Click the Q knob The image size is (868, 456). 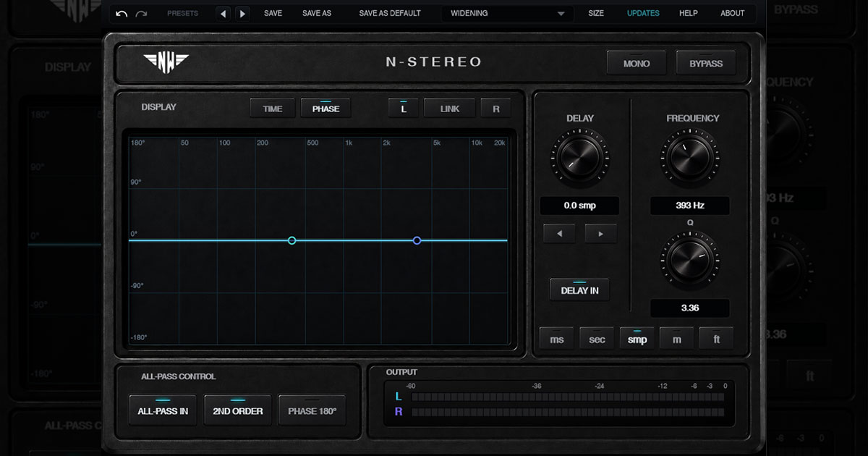689,261
